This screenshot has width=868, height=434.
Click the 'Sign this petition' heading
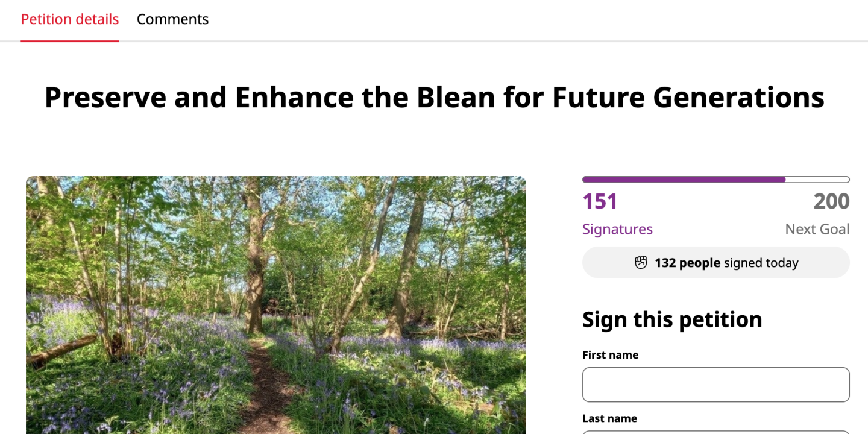672,319
